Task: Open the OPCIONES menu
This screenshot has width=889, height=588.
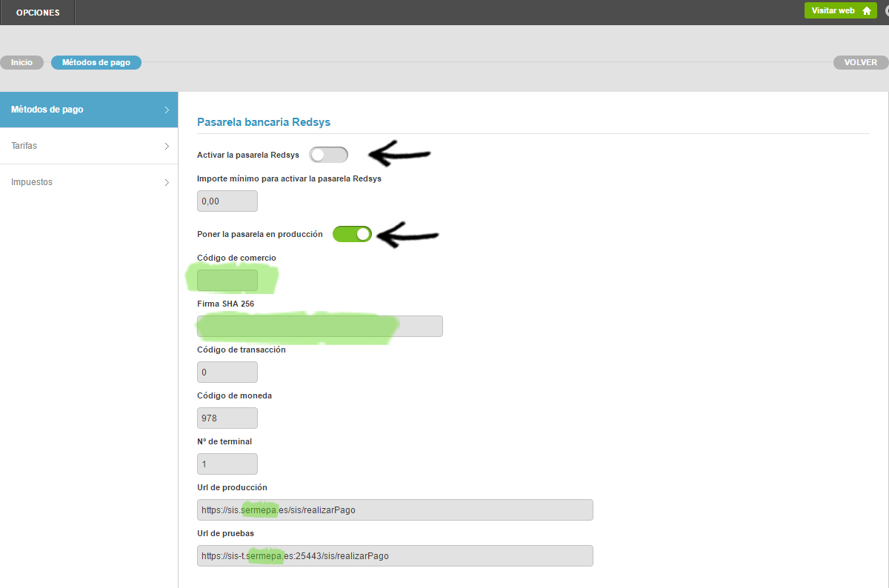Action: [37, 13]
